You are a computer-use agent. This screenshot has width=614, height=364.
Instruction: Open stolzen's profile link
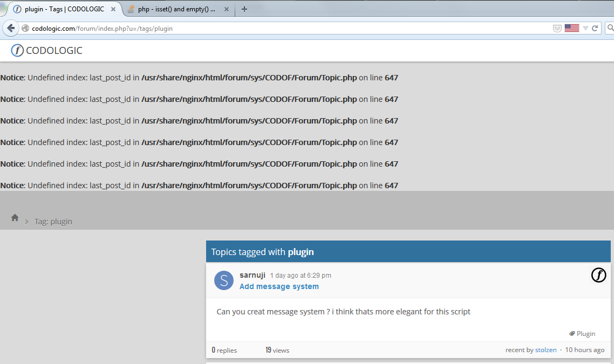(x=546, y=350)
